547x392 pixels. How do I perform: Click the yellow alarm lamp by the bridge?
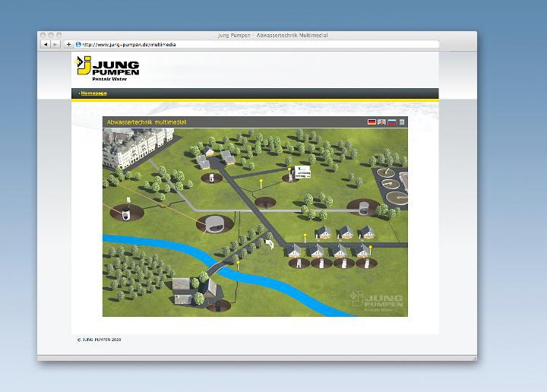[238, 263]
